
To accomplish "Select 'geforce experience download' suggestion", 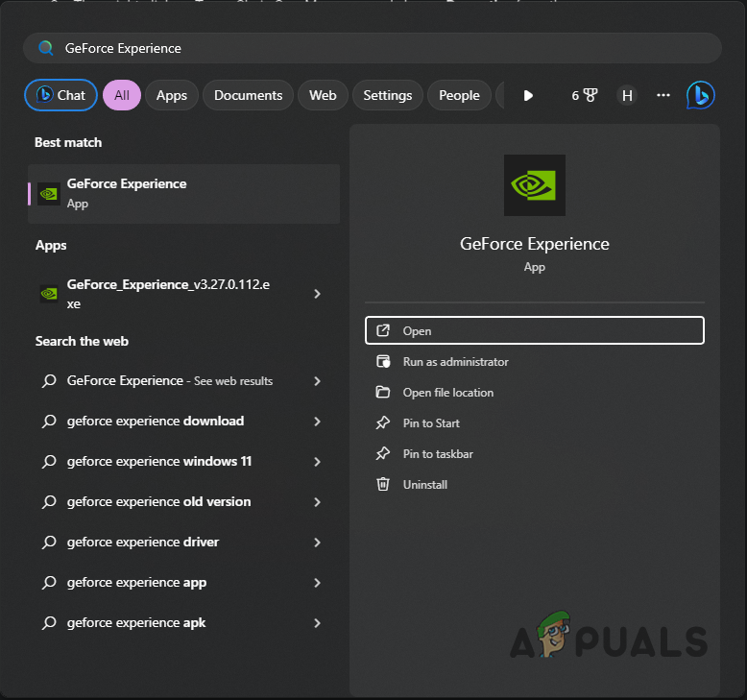I will pyautogui.click(x=184, y=422).
